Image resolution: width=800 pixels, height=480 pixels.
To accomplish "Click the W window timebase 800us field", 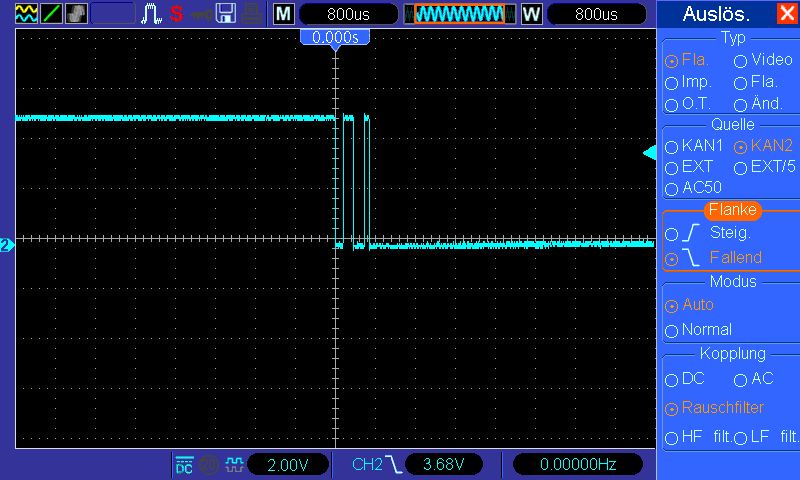I will coord(596,14).
